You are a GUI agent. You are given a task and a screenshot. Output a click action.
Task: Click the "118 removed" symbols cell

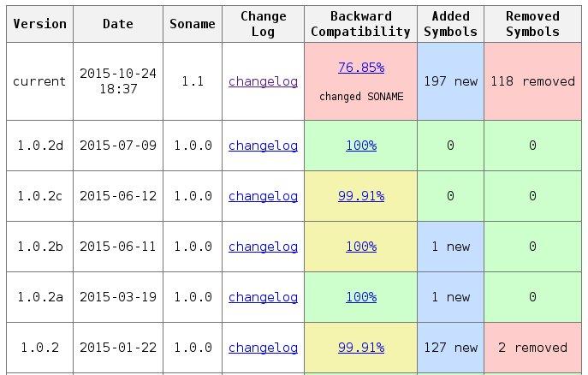coord(532,81)
